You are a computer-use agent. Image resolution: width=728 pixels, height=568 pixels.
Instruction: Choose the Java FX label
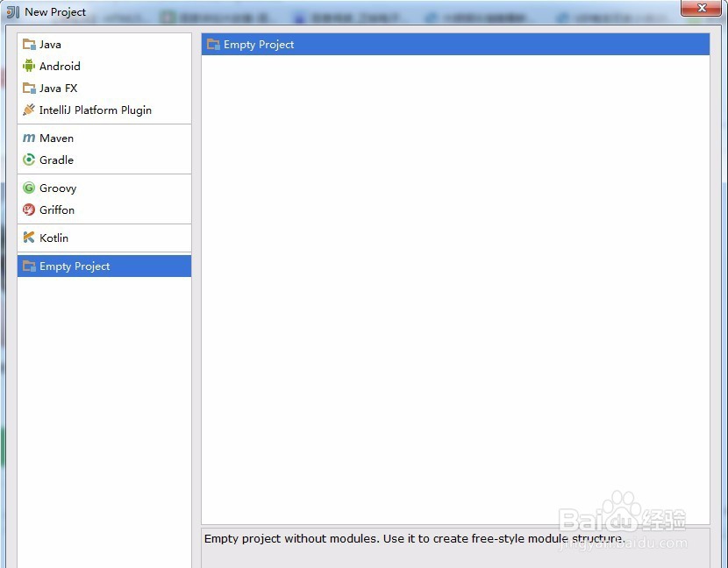pos(59,89)
